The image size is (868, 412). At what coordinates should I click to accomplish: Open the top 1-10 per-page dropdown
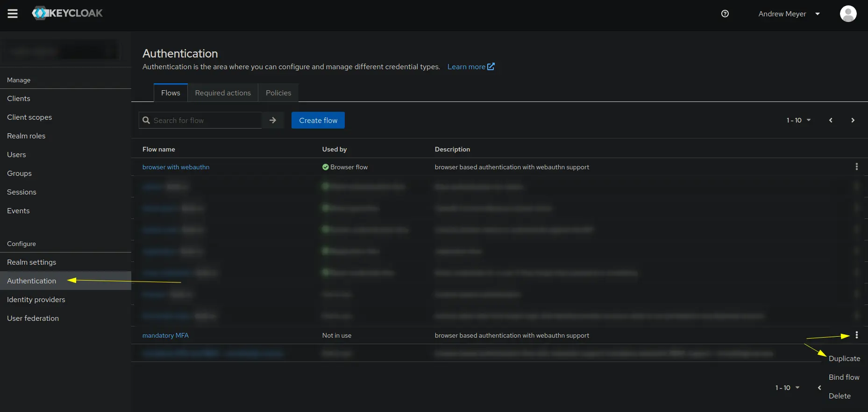(x=798, y=120)
